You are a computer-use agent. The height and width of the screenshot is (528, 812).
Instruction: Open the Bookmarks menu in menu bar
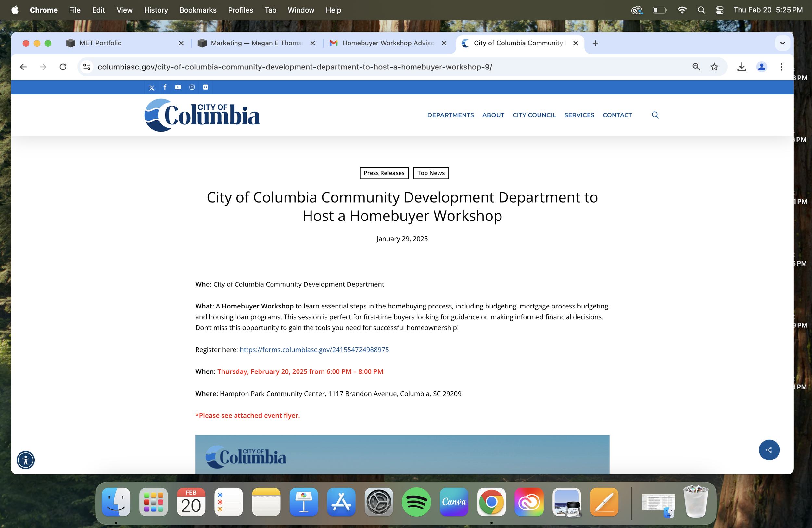click(198, 10)
